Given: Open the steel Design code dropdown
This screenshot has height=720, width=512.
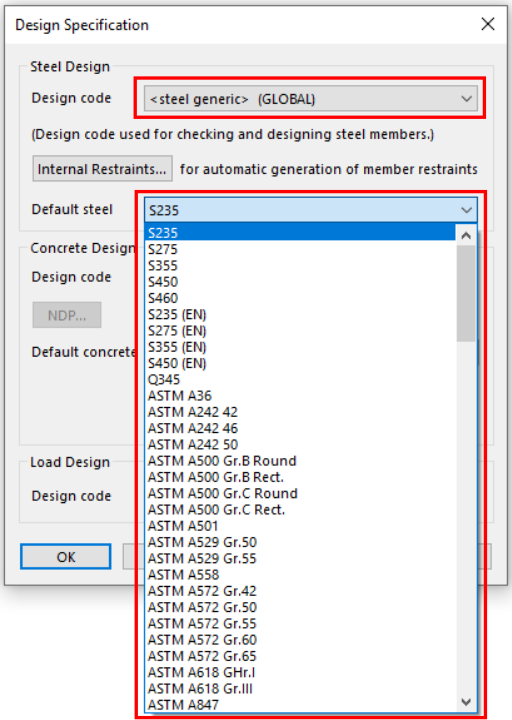Looking at the screenshot, I should tap(310, 99).
